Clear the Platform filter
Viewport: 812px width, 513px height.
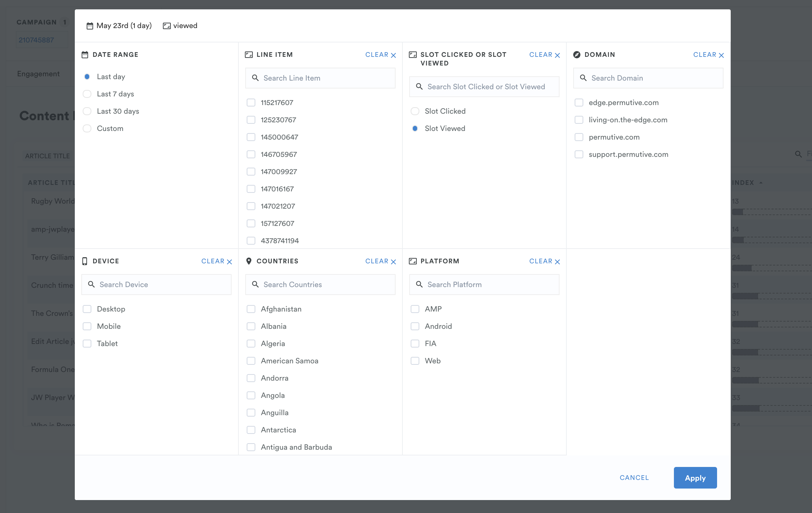click(x=544, y=261)
